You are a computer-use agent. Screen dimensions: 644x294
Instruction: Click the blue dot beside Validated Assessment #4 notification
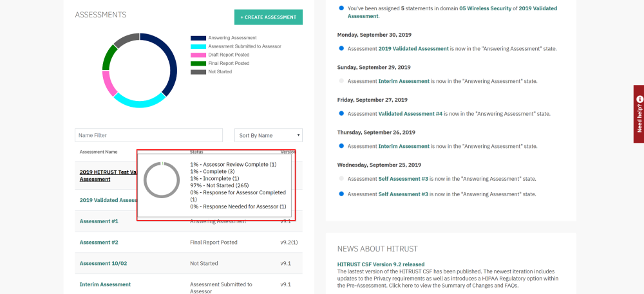(x=341, y=113)
